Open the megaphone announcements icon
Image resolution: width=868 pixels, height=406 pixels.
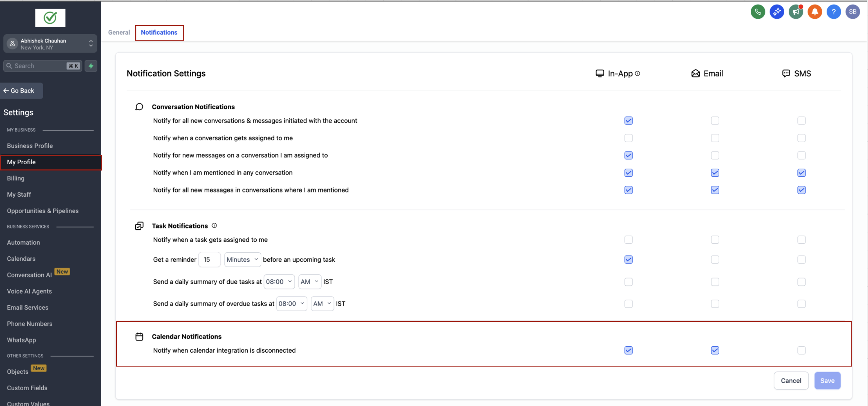click(795, 12)
